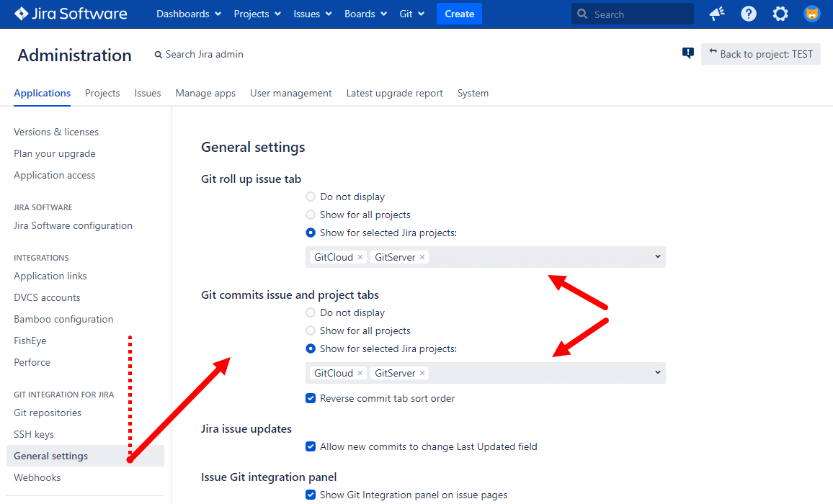Screen dimensions: 833x504
Task: Switch to the Issues admin tab
Action: (x=148, y=94)
